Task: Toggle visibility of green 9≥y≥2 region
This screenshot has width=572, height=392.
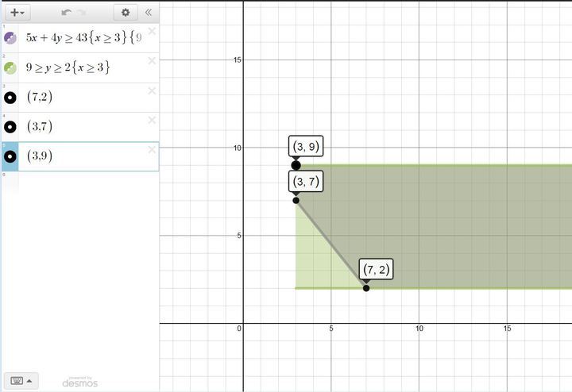Action: pos(10,68)
